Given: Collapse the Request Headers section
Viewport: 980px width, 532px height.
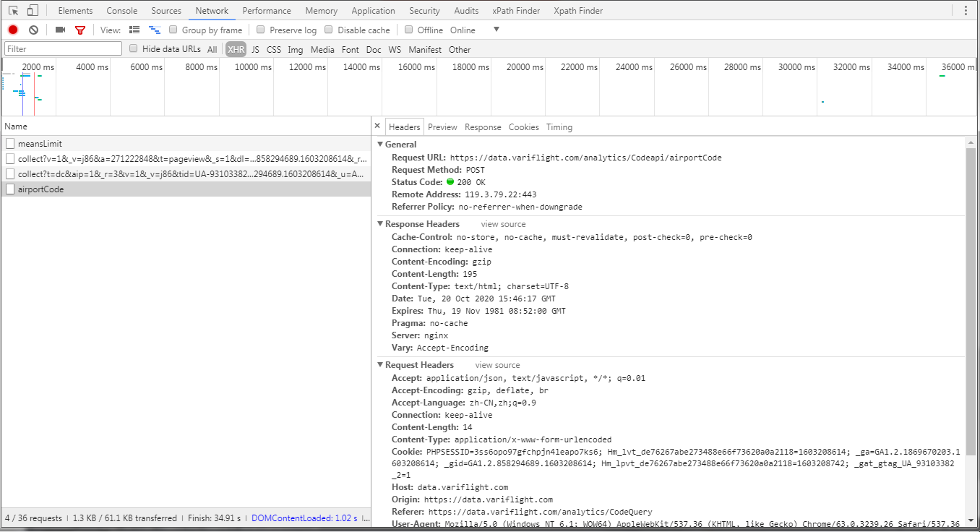Looking at the screenshot, I should 381,365.
